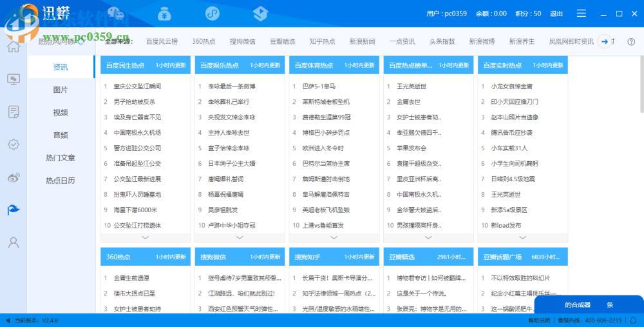Expand the 百度体育热点 list
The height and width of the screenshot is (327, 644).
334,237
